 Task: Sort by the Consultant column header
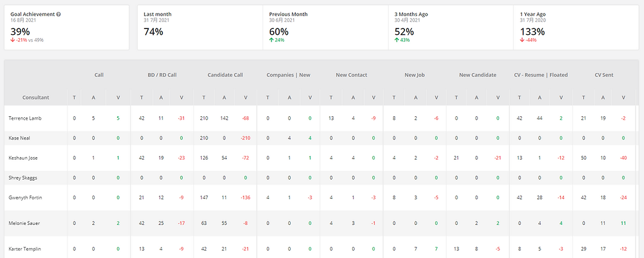pos(35,98)
